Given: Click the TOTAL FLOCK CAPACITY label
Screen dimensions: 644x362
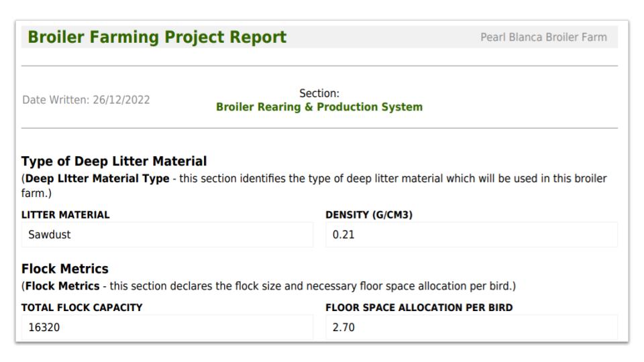Looking at the screenshot, I should pos(82,308).
